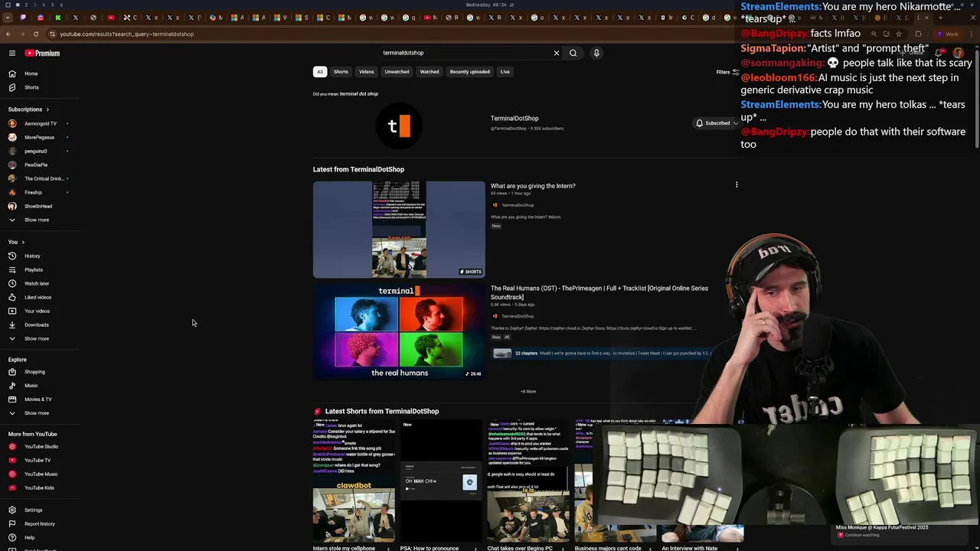Select the All filter chip
This screenshot has width=980, height=551.
(320, 72)
